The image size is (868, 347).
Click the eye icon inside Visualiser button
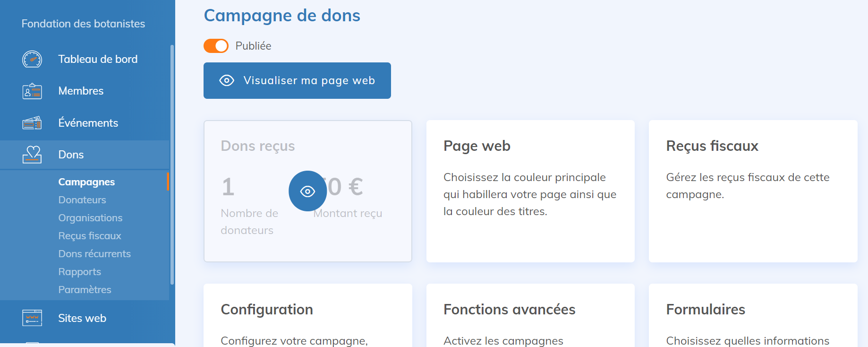click(x=227, y=80)
